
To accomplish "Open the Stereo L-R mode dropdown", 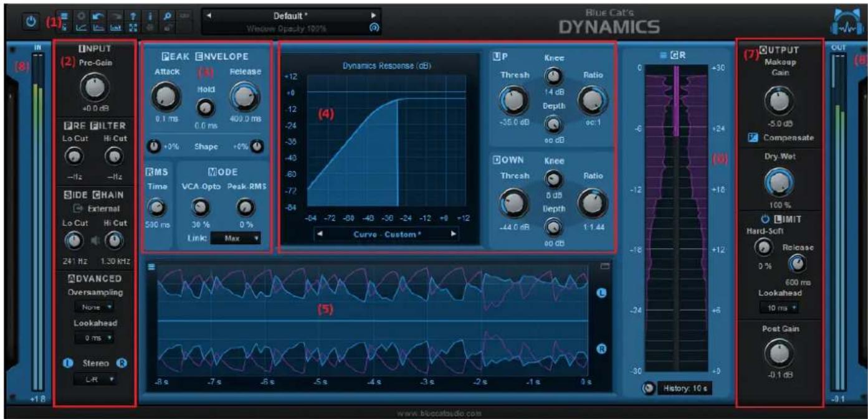I will [x=94, y=378].
